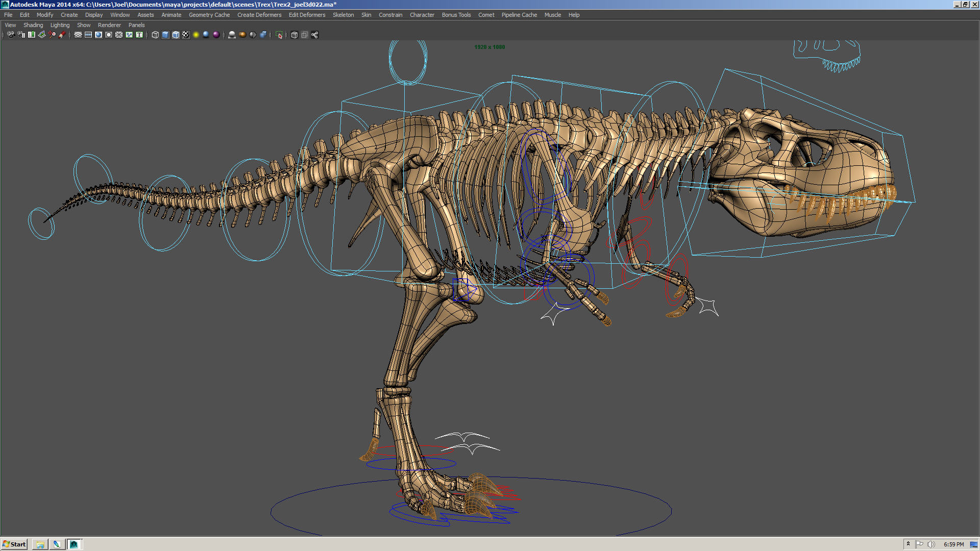This screenshot has height=551, width=980.
Task: Open the Shading panel menu
Action: [33, 24]
